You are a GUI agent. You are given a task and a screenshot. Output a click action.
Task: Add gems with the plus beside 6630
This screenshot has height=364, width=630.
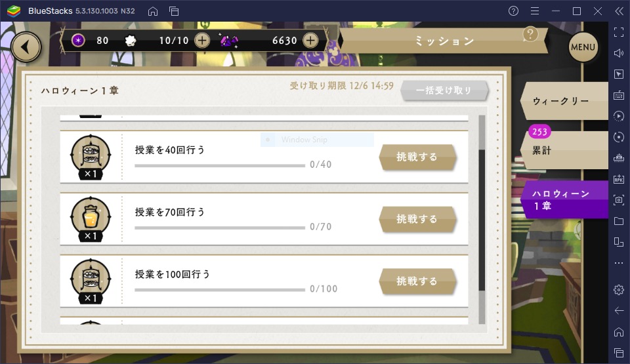[310, 40]
